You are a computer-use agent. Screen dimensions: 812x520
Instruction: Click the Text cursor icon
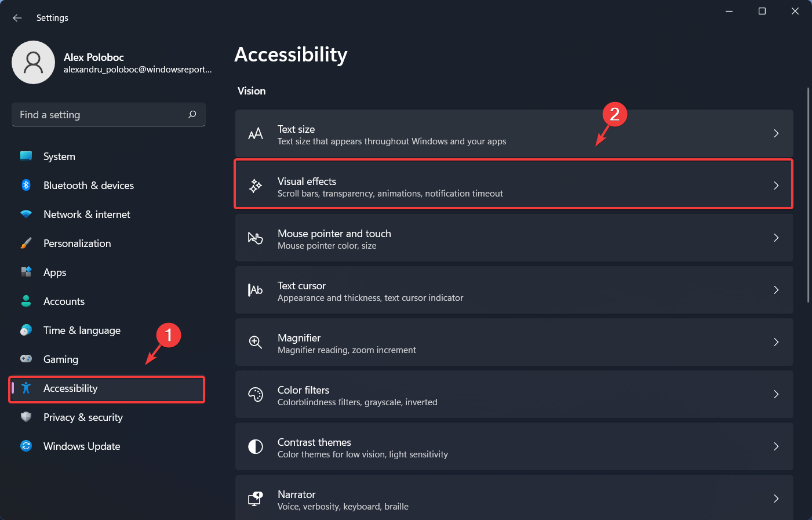click(256, 290)
